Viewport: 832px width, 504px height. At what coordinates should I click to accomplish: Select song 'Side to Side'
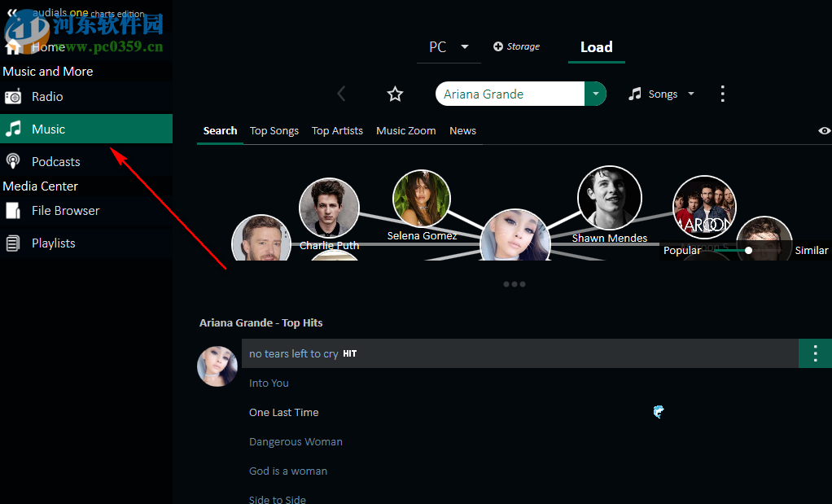278,499
